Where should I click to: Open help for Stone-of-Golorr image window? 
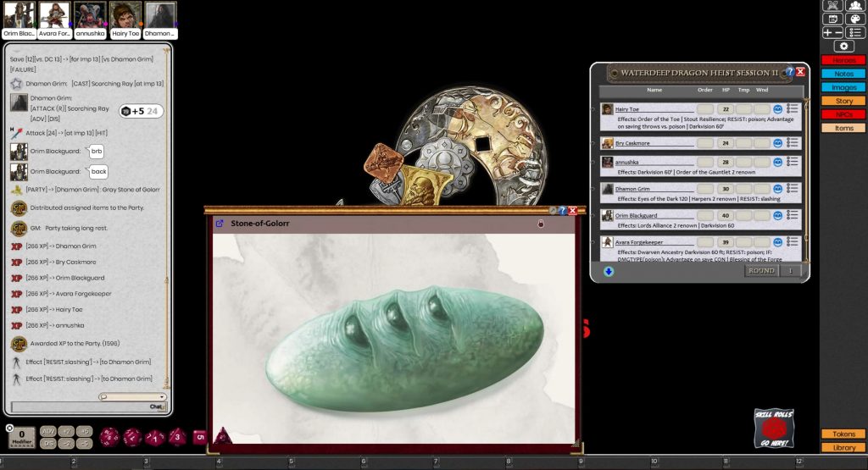point(562,210)
